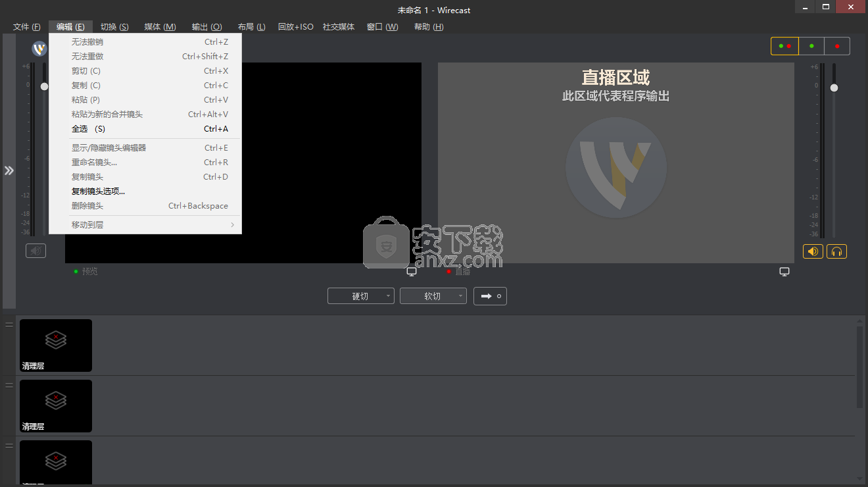
Task: Click the second layer's drag handle icon
Action: click(9, 385)
